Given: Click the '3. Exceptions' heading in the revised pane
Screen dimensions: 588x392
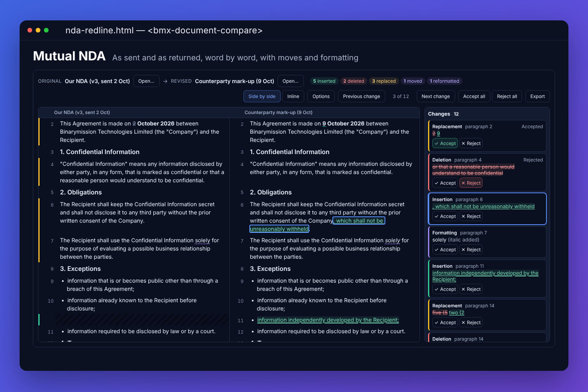Looking at the screenshot, I should click(270, 269).
